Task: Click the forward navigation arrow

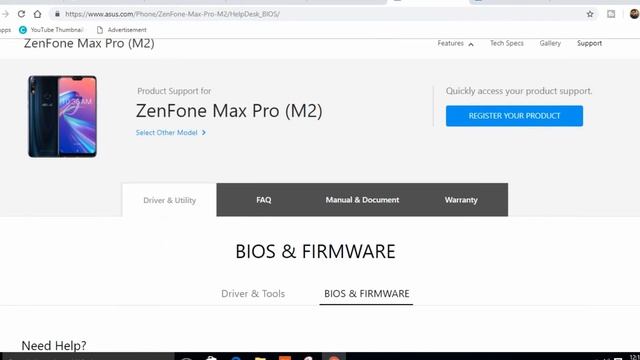Action: click(x=5, y=14)
